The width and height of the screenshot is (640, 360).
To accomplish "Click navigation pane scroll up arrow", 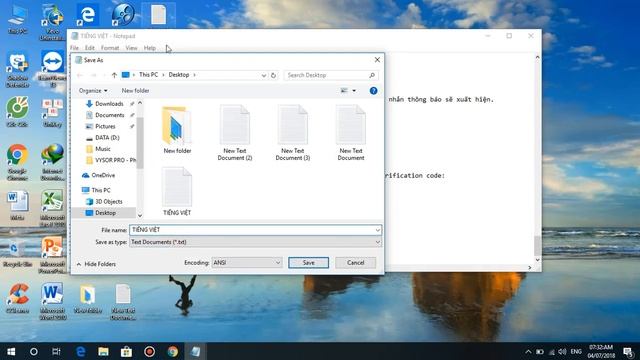I will (140, 103).
